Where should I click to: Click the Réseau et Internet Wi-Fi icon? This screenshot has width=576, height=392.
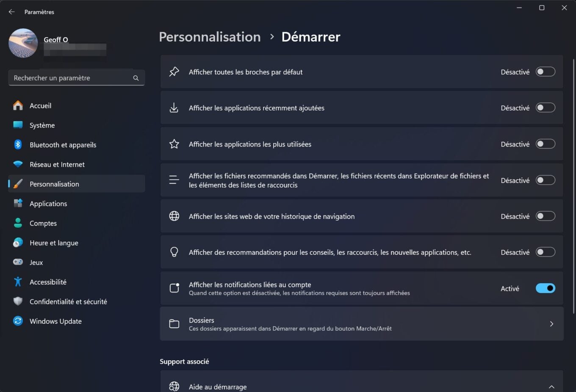tap(18, 164)
